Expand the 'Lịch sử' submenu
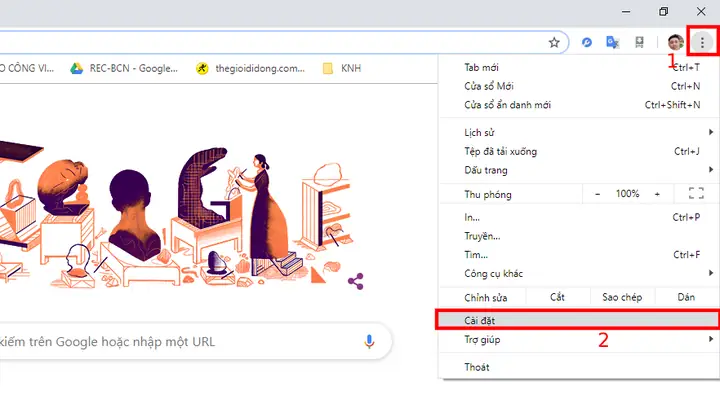Screen dimensions: 720x395 pyautogui.click(x=579, y=133)
